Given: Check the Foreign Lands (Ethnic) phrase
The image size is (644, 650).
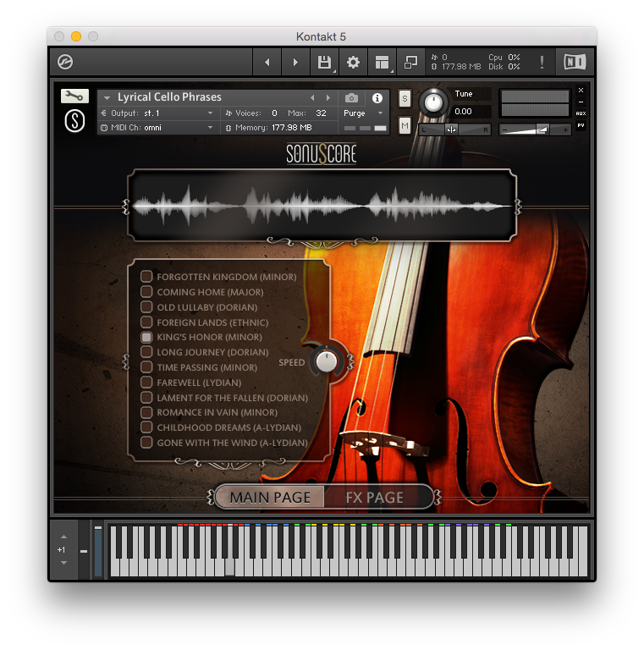Looking at the screenshot, I should click(x=146, y=322).
